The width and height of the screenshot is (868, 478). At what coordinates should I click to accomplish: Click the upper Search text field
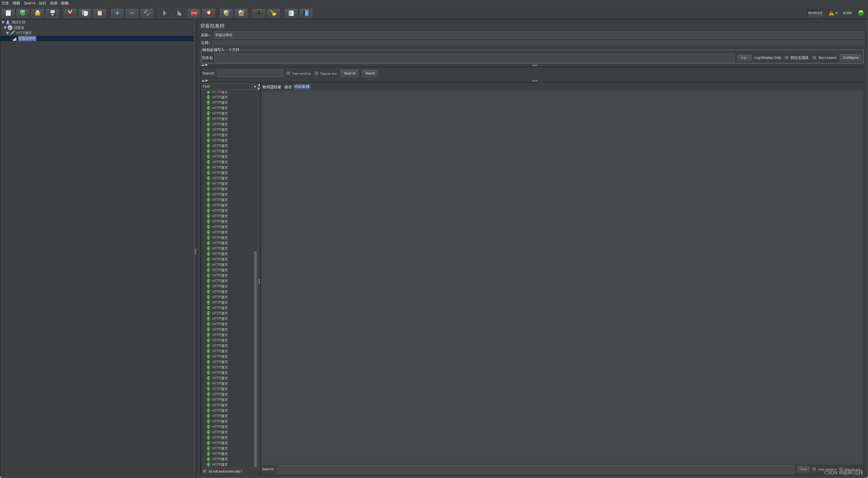(x=250, y=73)
